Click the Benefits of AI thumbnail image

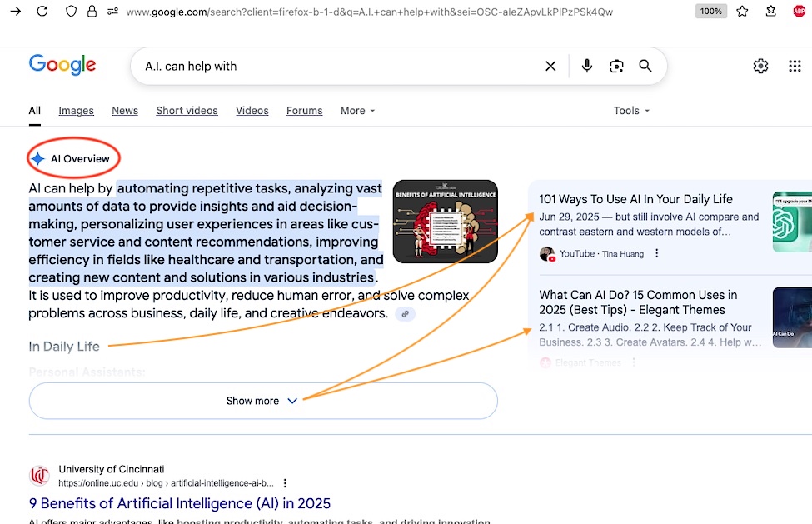pos(445,222)
